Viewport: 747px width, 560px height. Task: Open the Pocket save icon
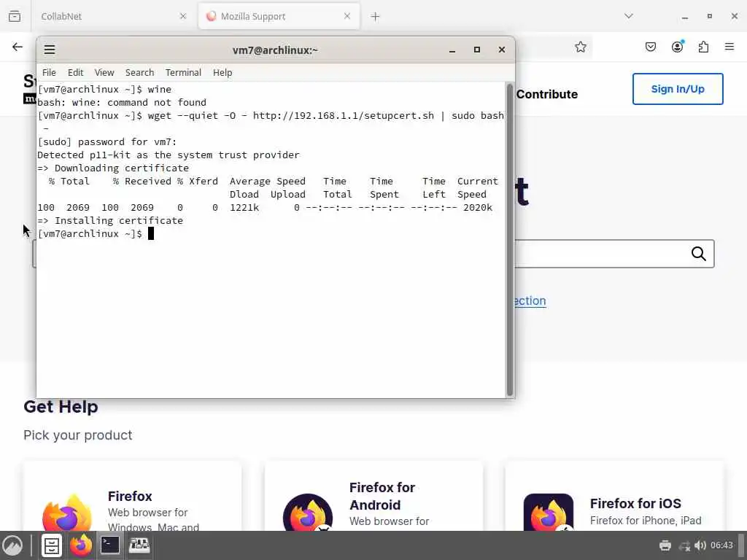tap(651, 47)
